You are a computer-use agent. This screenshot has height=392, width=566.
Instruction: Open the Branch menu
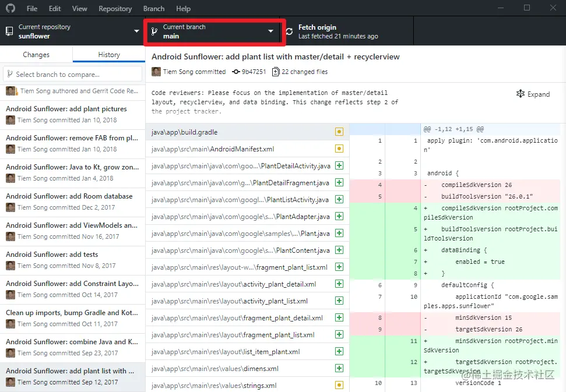pos(154,9)
